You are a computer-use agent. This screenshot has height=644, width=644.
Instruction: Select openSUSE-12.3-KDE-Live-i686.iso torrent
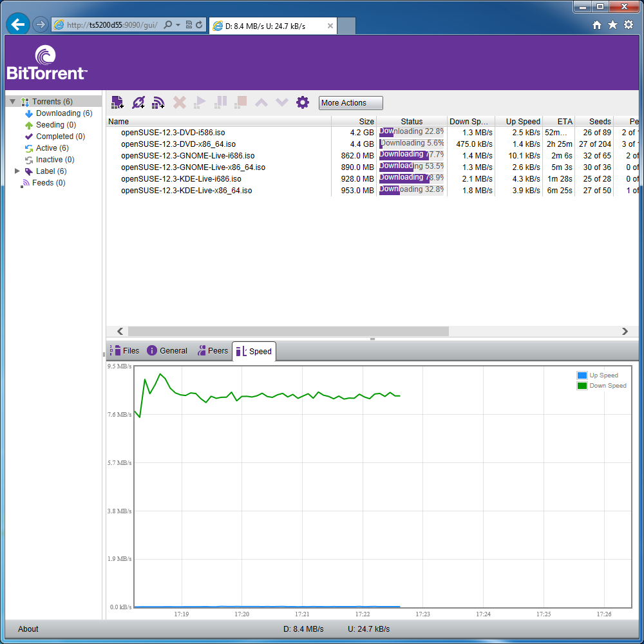[x=181, y=178]
